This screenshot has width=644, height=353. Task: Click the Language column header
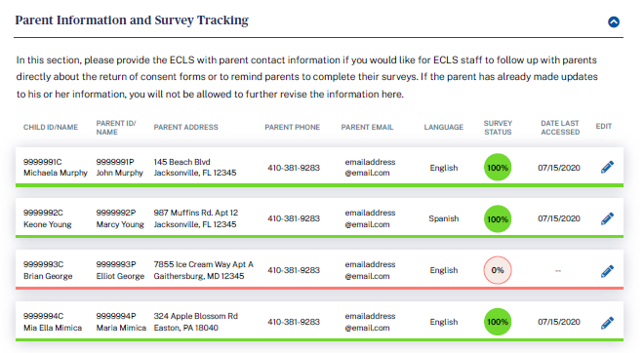444,127
